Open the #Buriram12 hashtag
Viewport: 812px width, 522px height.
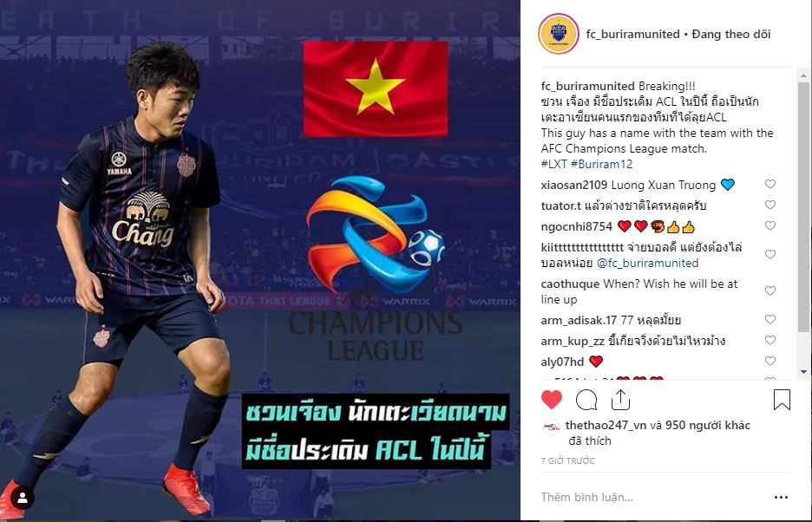click(x=602, y=164)
